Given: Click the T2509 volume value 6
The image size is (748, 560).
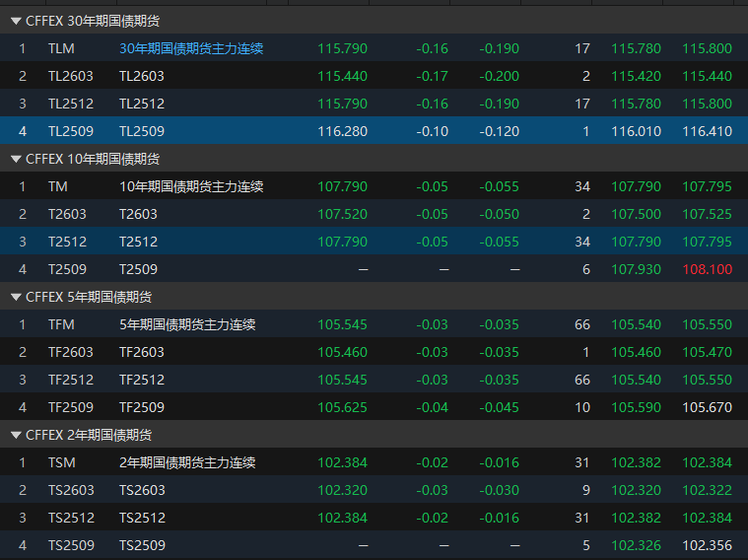Looking at the screenshot, I should pos(586,269).
